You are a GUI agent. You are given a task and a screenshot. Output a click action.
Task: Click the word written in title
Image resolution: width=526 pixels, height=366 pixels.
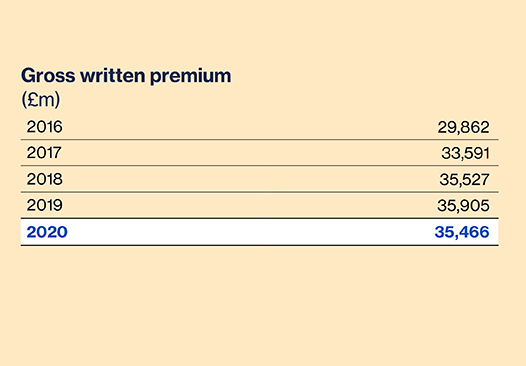coord(113,75)
